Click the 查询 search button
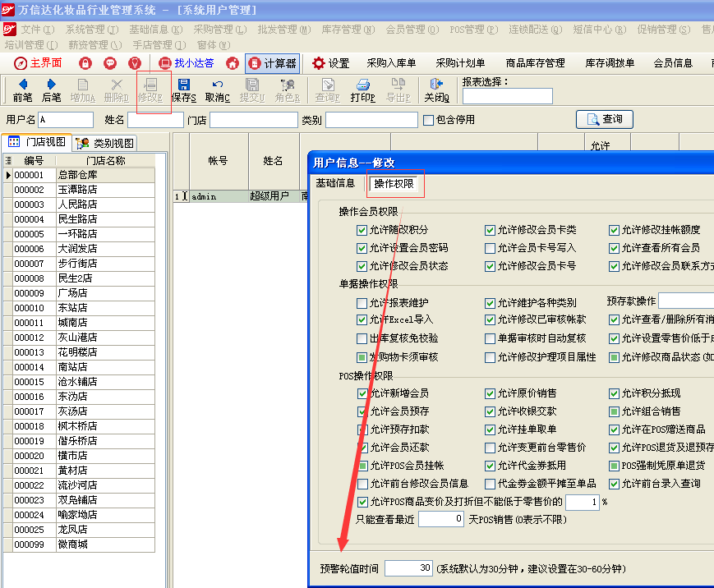 (604, 119)
